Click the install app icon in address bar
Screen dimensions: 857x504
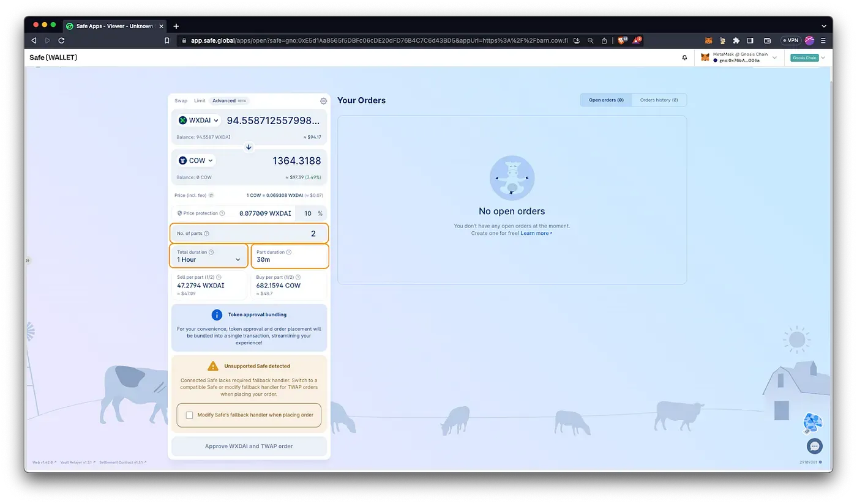576,40
